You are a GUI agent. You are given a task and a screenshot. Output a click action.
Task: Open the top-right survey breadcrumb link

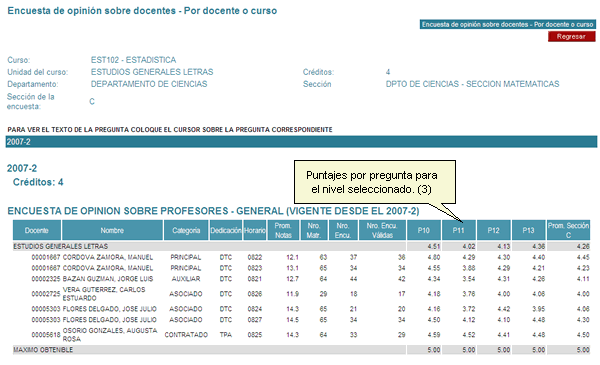coord(507,24)
